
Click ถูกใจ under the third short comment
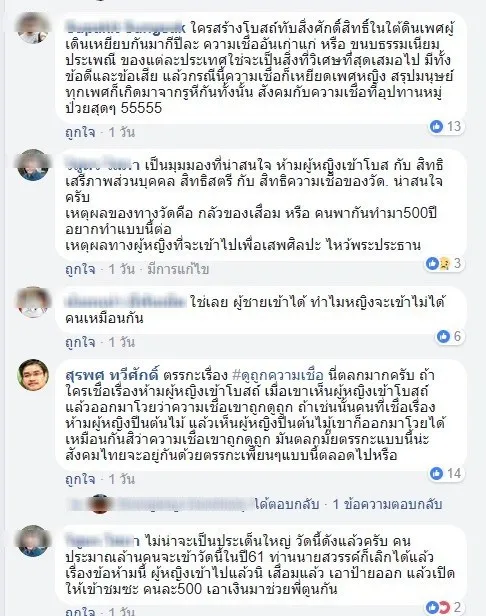coord(81,342)
